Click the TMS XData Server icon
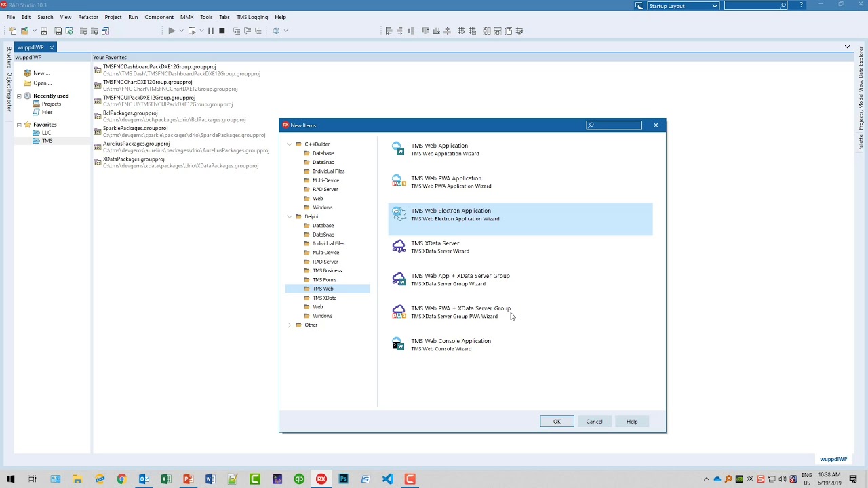This screenshot has width=868, height=488. click(399, 247)
